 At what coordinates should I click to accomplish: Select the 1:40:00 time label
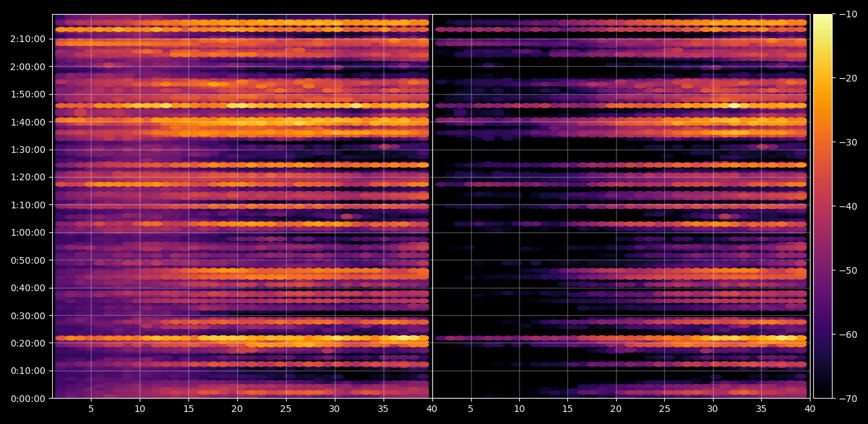[x=27, y=122]
